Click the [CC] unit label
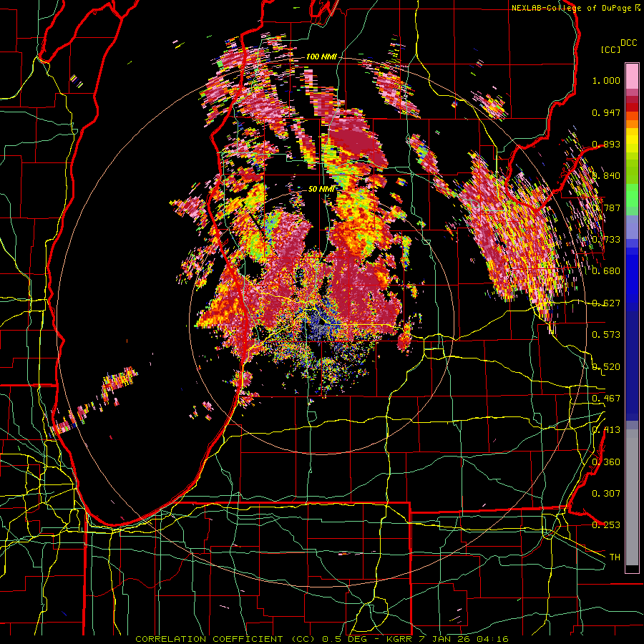The width and height of the screenshot is (644, 644). (610, 49)
